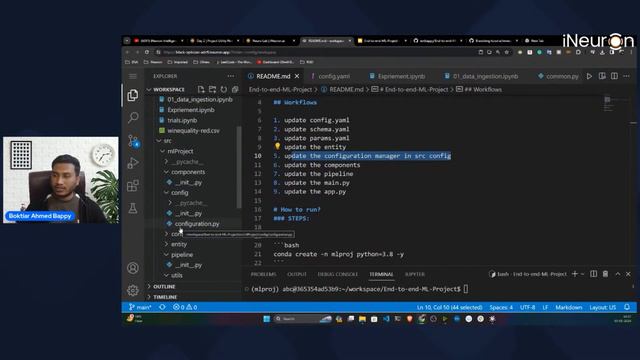Viewport: 640px width, 360px height.
Task: Open the DEBUG CONSOLE panel tab
Action: coord(338,274)
